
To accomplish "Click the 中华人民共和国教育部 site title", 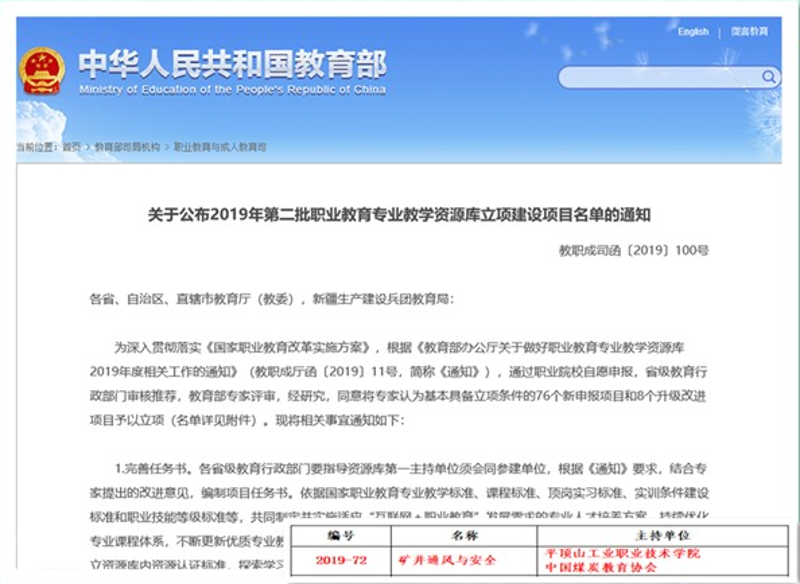I will 233,64.
